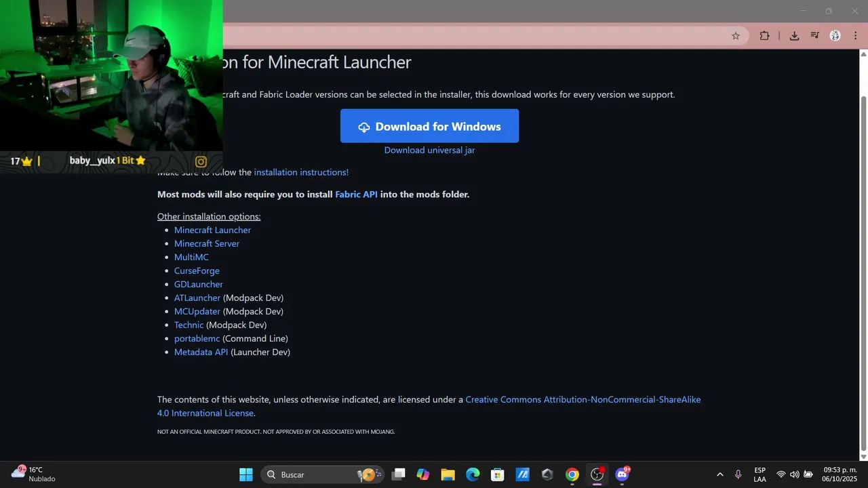Image resolution: width=868 pixels, height=488 pixels.
Task: Open File Explorer from the taskbar
Action: 448,474
